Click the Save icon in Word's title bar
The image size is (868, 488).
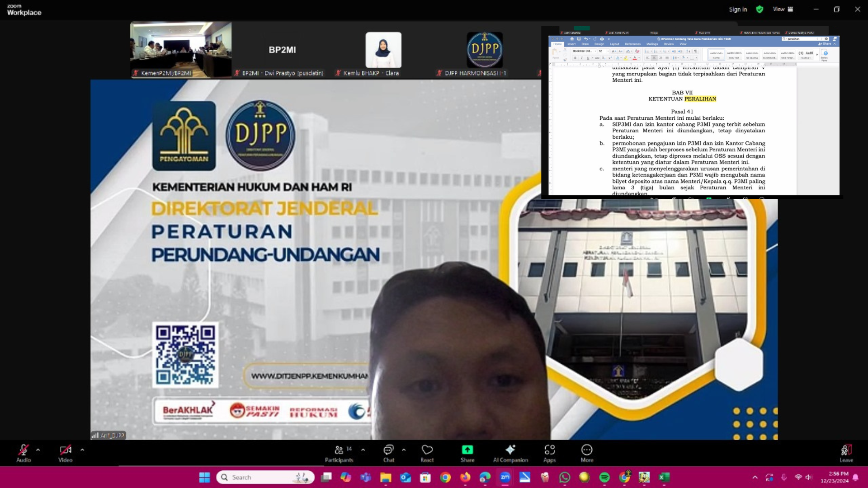579,39
